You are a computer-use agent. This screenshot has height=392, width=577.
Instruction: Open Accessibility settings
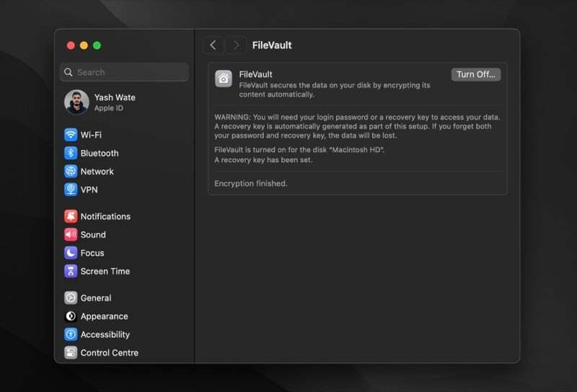click(x=124, y=334)
